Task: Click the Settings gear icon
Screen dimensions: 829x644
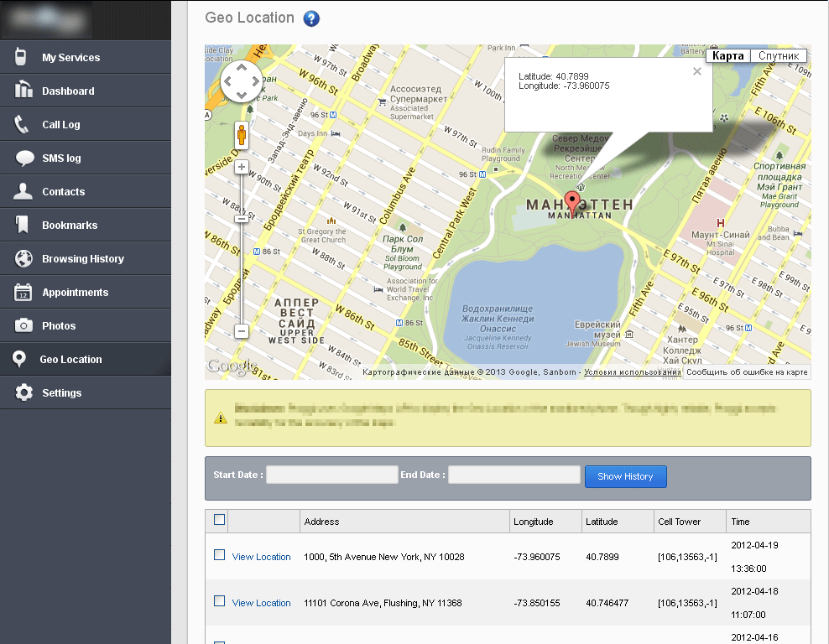Action: coord(23,392)
